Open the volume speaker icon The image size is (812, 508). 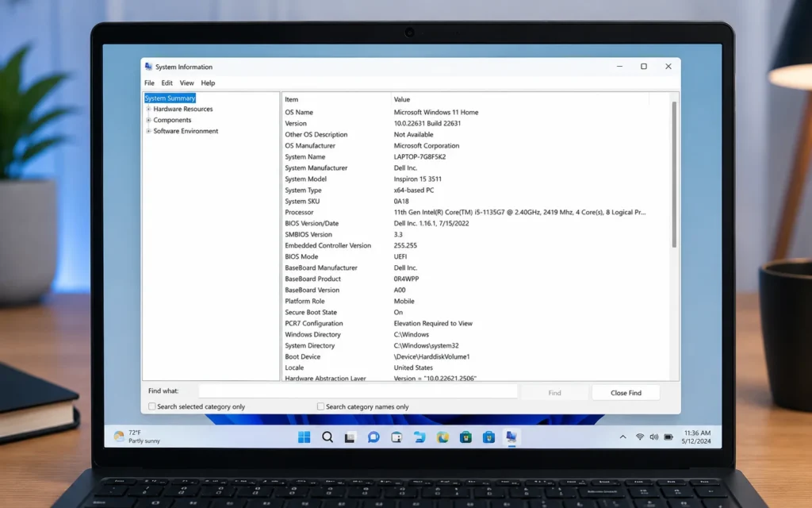tap(654, 437)
